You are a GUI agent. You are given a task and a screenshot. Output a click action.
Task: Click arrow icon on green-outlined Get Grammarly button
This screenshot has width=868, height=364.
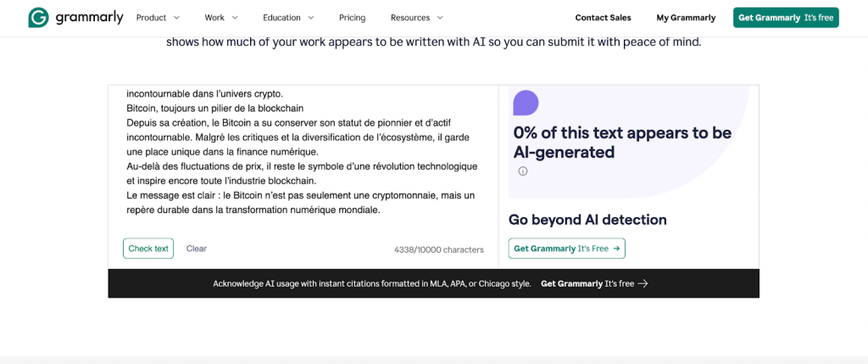point(617,249)
